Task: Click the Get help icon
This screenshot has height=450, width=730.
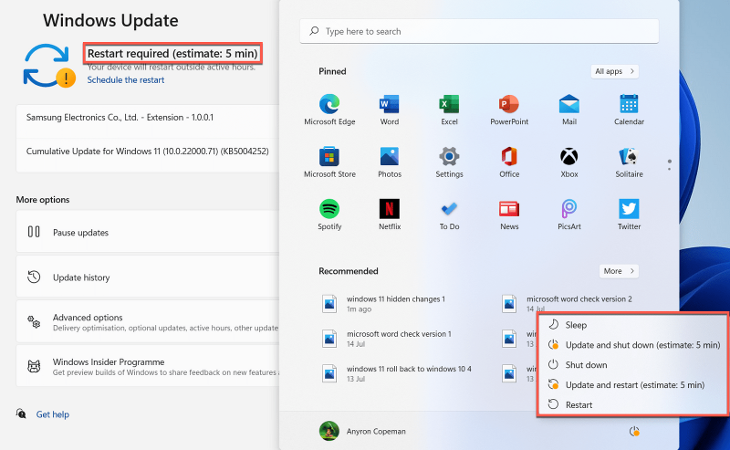Action: 21,414
